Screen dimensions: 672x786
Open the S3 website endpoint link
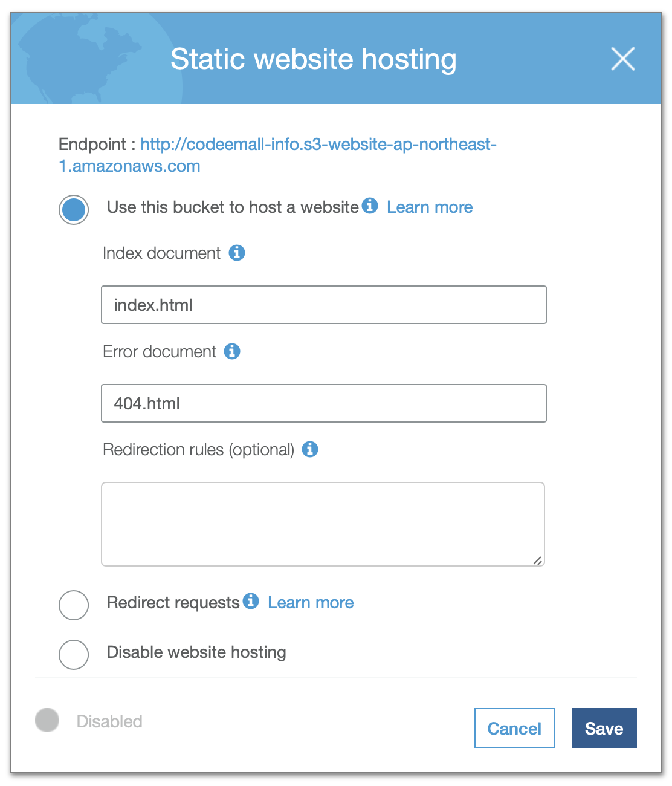click(x=277, y=155)
